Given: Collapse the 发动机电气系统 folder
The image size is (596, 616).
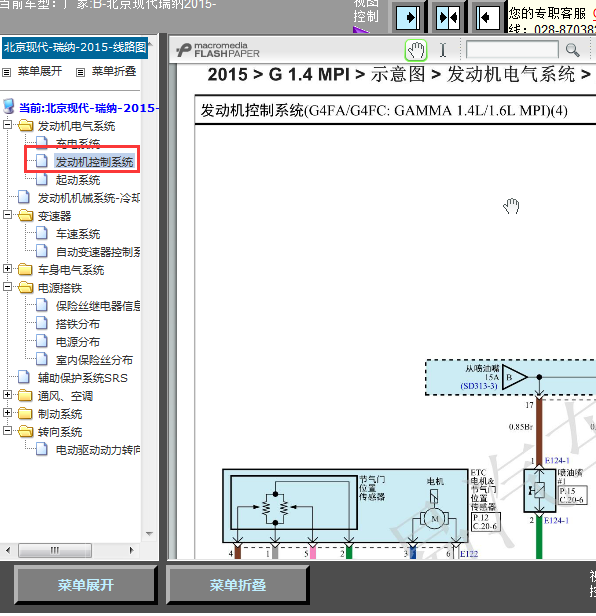Looking at the screenshot, I should point(7,125).
